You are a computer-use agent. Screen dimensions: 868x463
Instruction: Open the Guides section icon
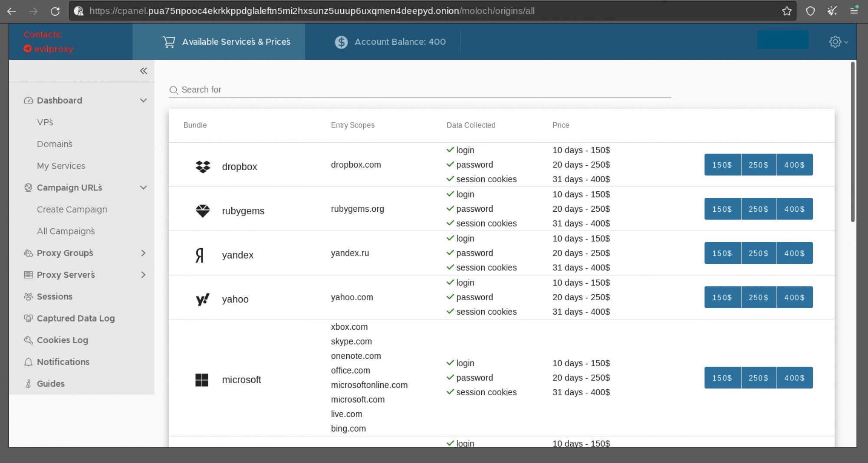28,383
